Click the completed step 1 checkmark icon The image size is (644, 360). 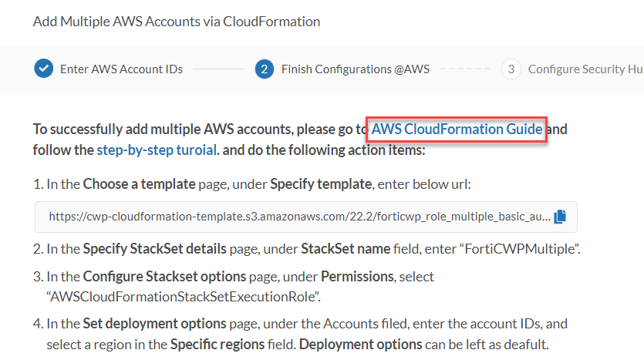pos(44,69)
